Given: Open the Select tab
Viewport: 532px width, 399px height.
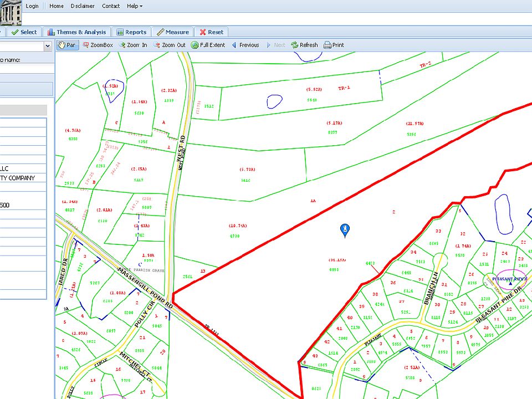Looking at the screenshot, I should [x=24, y=32].
